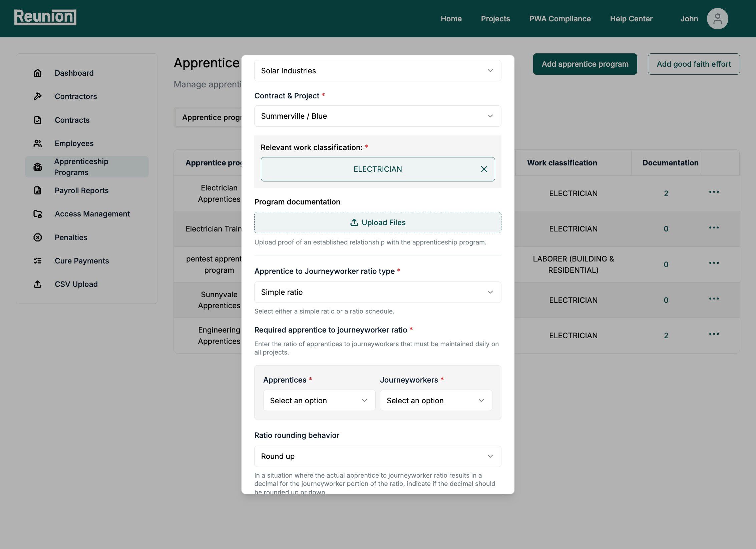Click the Contracts document icon
This screenshot has height=549, width=756.
click(x=38, y=120)
